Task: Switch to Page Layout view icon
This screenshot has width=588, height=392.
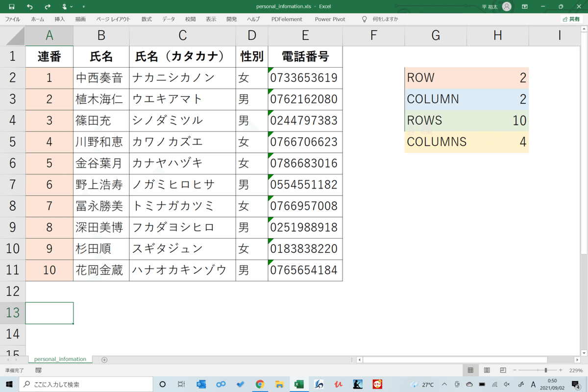Action: (x=487, y=370)
